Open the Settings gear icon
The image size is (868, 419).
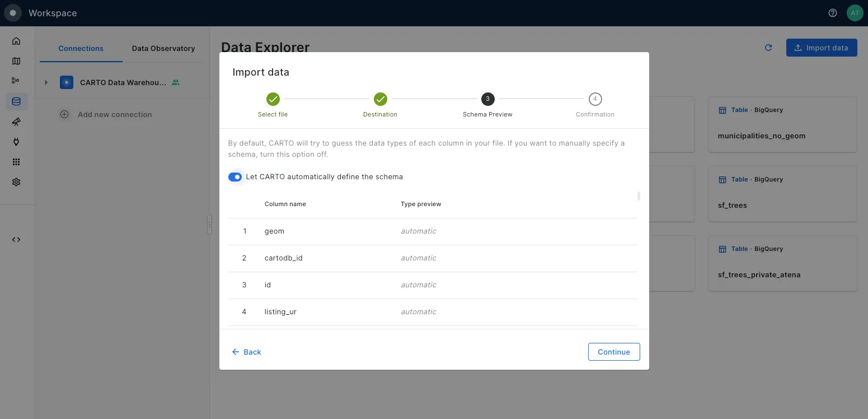point(16,182)
